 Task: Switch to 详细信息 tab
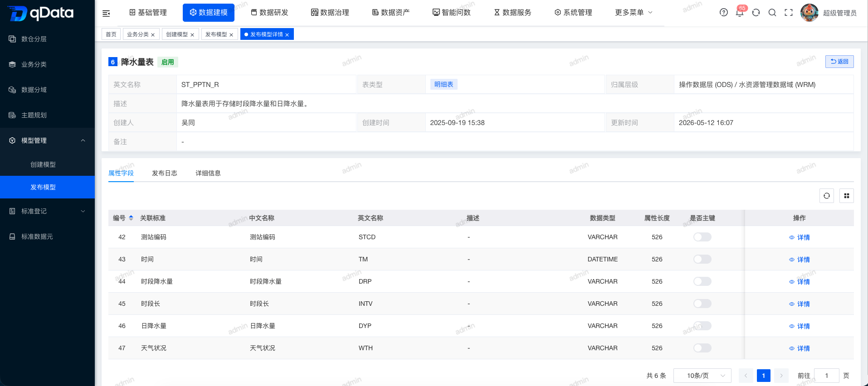208,173
